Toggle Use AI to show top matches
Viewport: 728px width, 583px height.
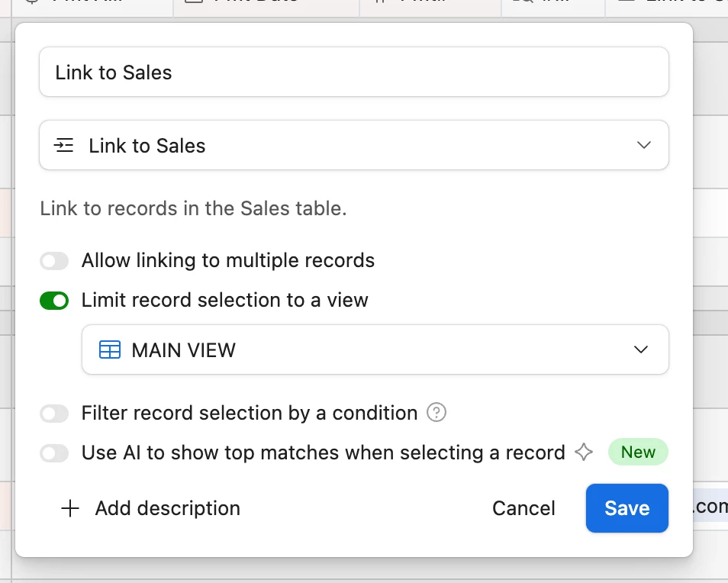tap(54, 453)
